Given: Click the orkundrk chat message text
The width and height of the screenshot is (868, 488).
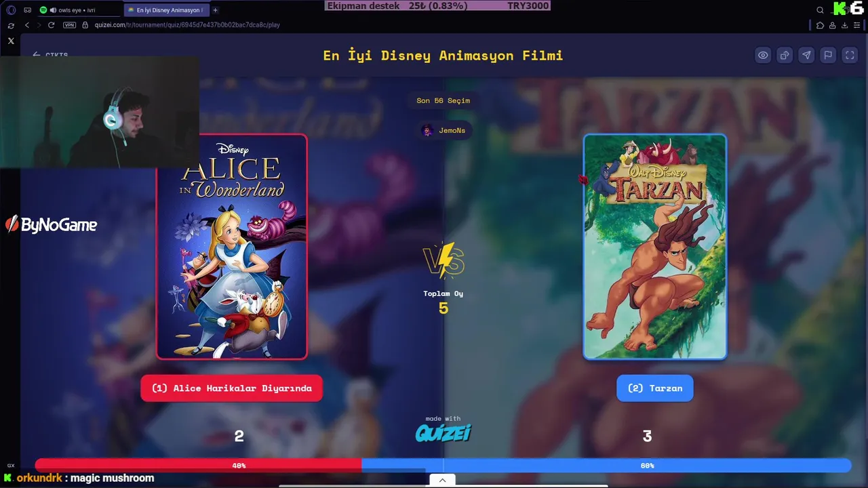Looking at the screenshot, I should tap(113, 478).
